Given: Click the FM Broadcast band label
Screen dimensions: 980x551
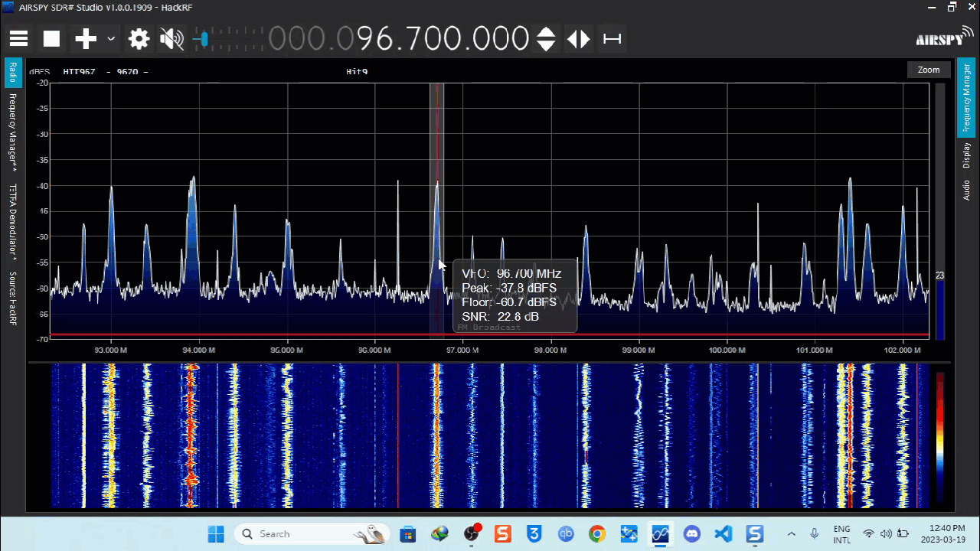Looking at the screenshot, I should pyautogui.click(x=488, y=328).
